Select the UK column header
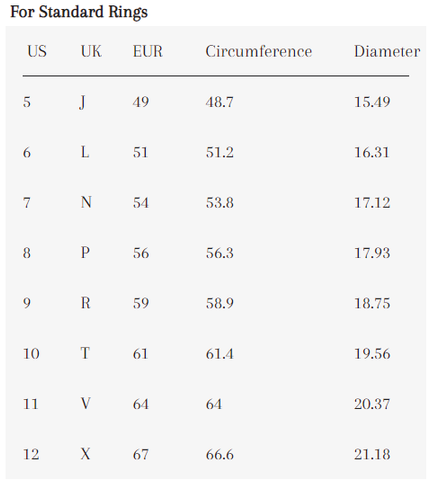 click(91, 51)
